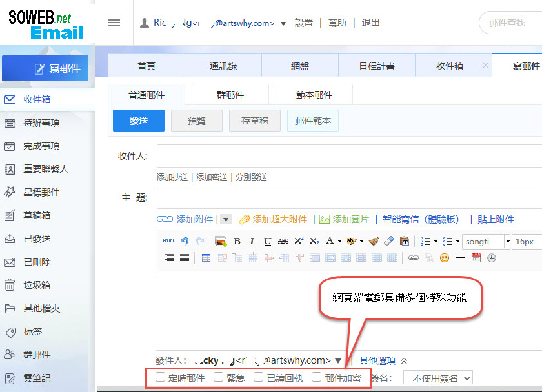
Task: Select the Bold formatting icon
Action: click(236, 240)
